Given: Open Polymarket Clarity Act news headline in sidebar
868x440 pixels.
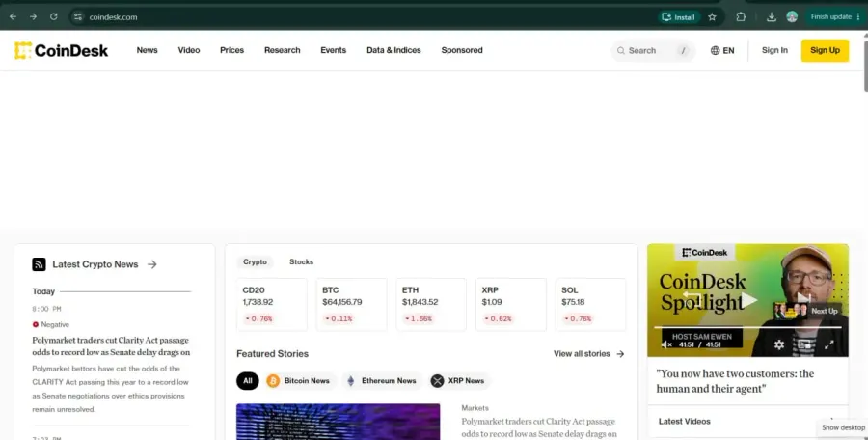Looking at the screenshot, I should pyautogui.click(x=111, y=346).
